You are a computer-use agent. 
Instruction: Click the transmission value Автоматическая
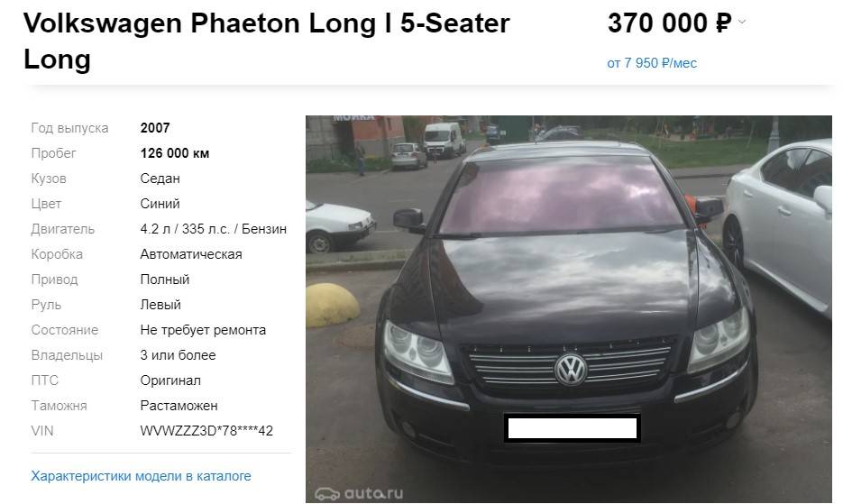coord(191,254)
